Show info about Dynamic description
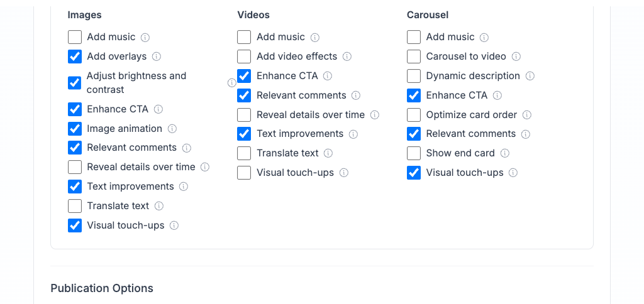Viewport: 644px width, 304px height. pos(530,76)
